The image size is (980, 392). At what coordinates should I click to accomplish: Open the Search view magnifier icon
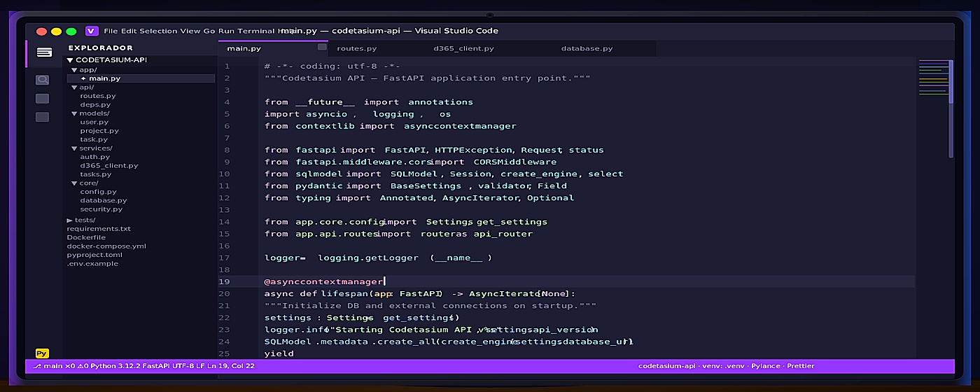43,80
